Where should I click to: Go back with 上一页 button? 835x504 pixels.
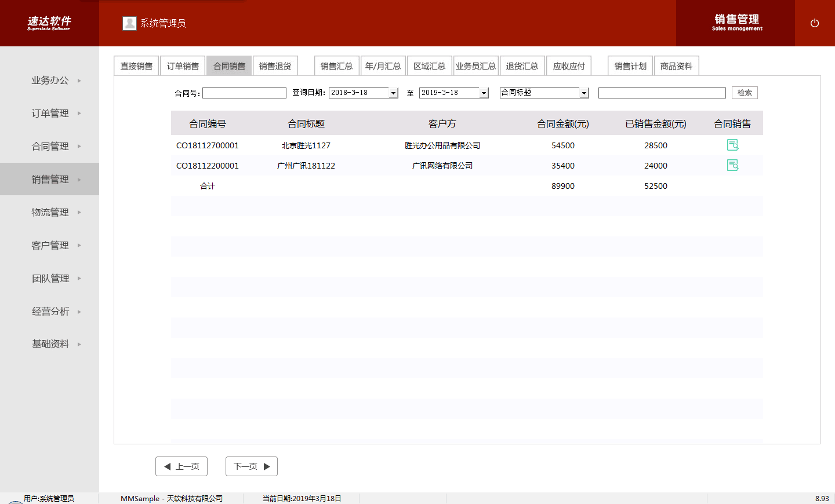click(181, 466)
